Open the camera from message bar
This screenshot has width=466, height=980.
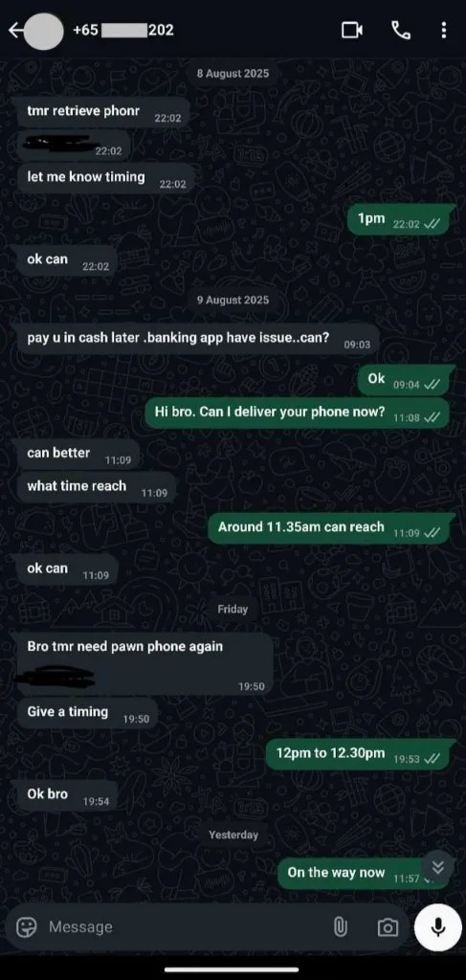(388, 926)
